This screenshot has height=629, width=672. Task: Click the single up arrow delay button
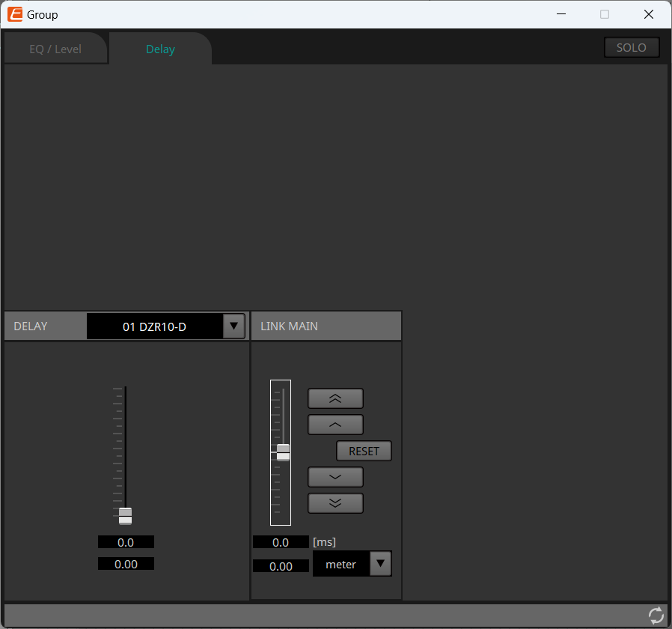pos(335,425)
